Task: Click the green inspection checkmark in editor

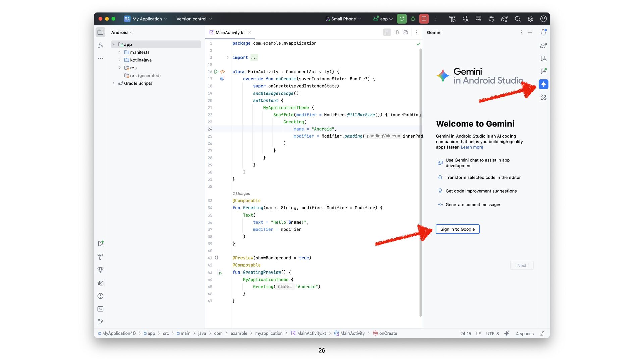Action: pos(418,44)
